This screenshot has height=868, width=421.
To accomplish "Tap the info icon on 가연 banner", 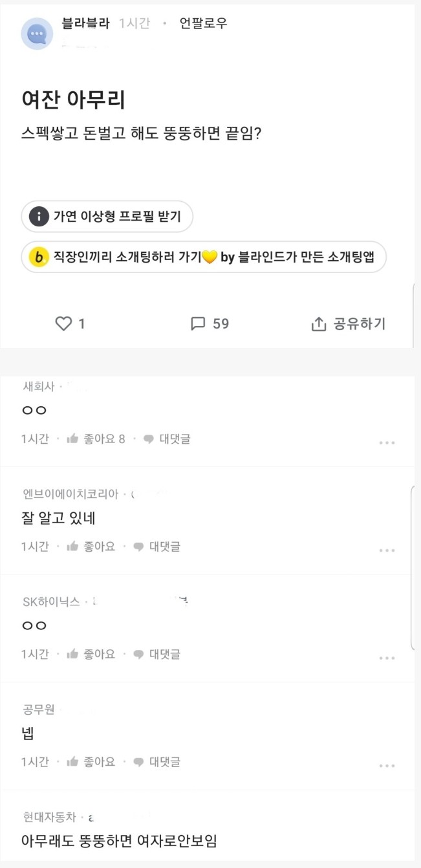I will pyautogui.click(x=39, y=217).
